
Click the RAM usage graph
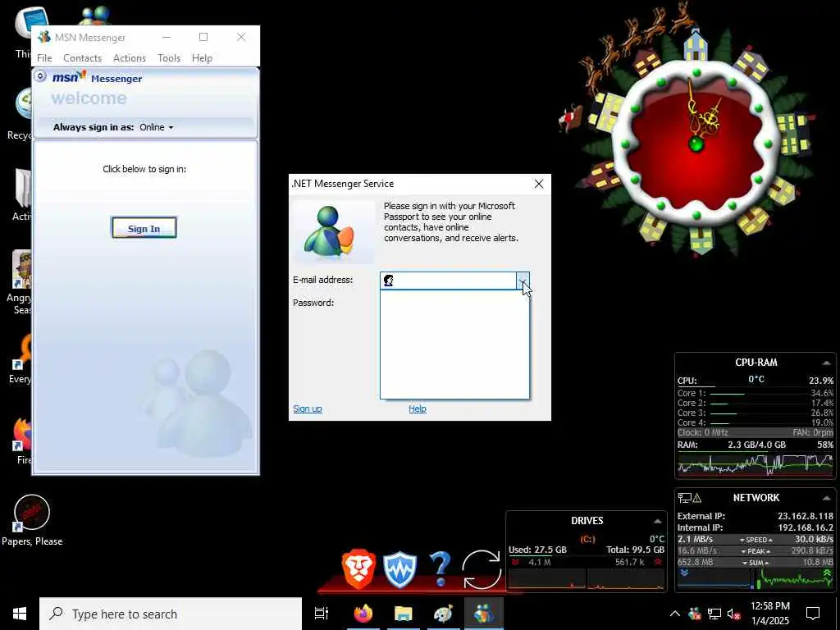pos(756,465)
